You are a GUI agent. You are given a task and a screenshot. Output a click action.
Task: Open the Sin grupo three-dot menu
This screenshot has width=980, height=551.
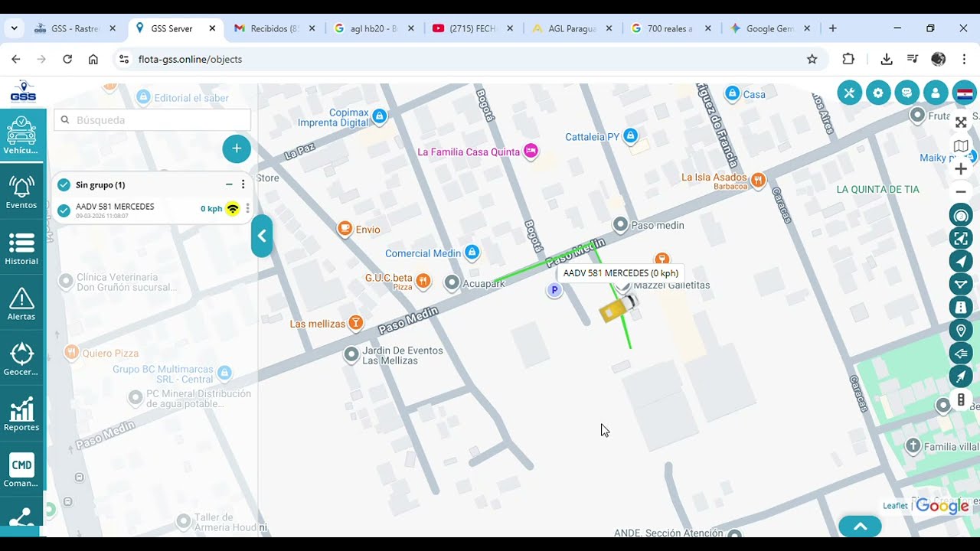[x=243, y=184]
